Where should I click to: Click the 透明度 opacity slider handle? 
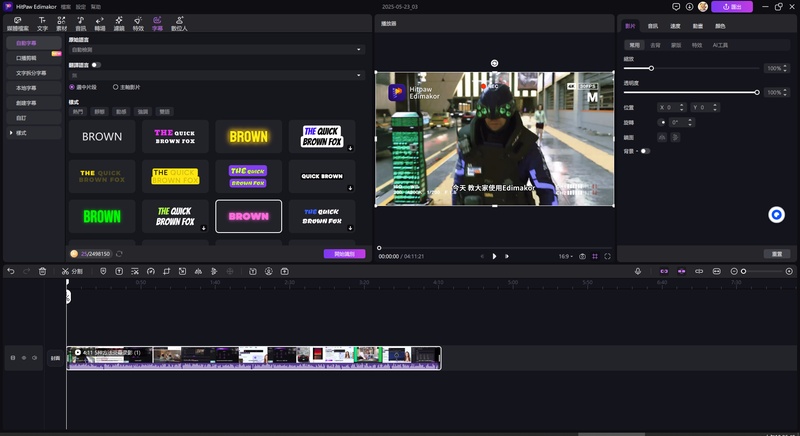(x=757, y=92)
